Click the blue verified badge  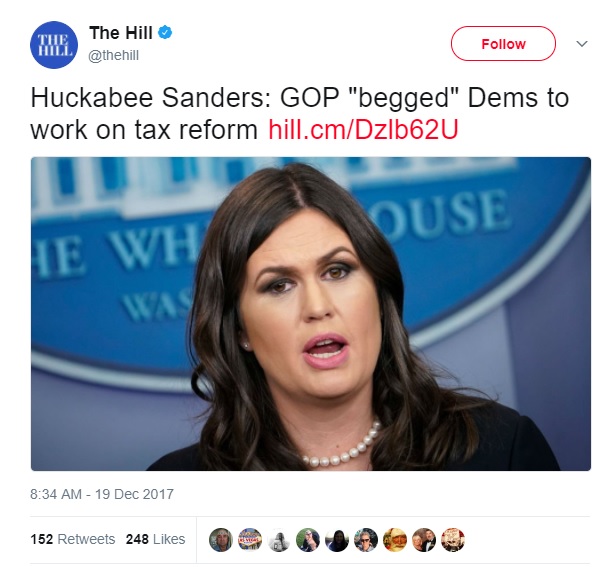(165, 32)
